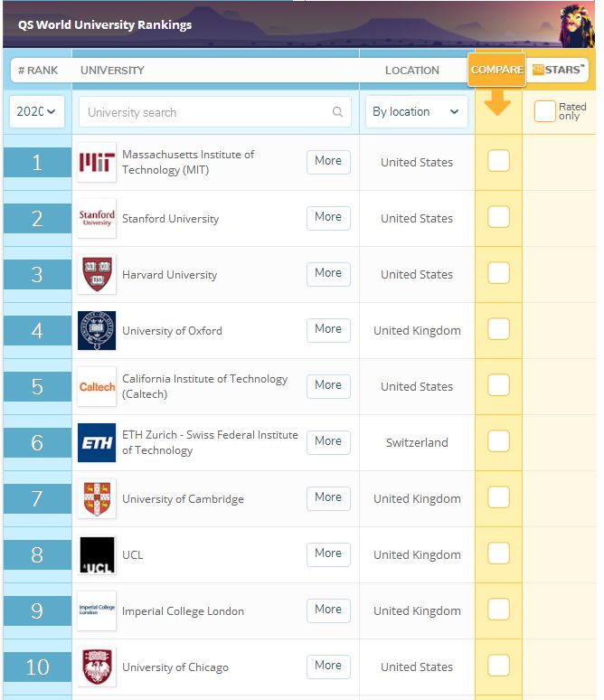This screenshot has height=700, width=604.
Task: Click QS World University Rankings title
Action: 105,24
